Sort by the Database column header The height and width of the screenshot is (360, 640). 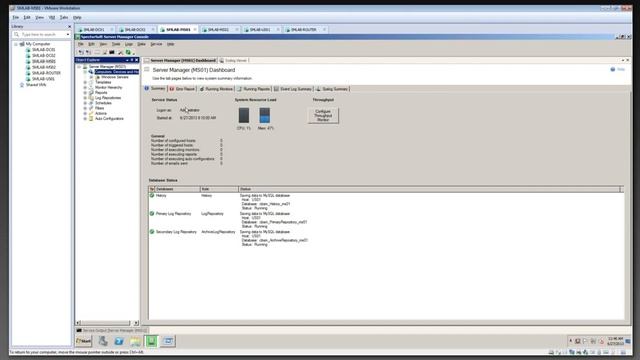(x=178, y=189)
